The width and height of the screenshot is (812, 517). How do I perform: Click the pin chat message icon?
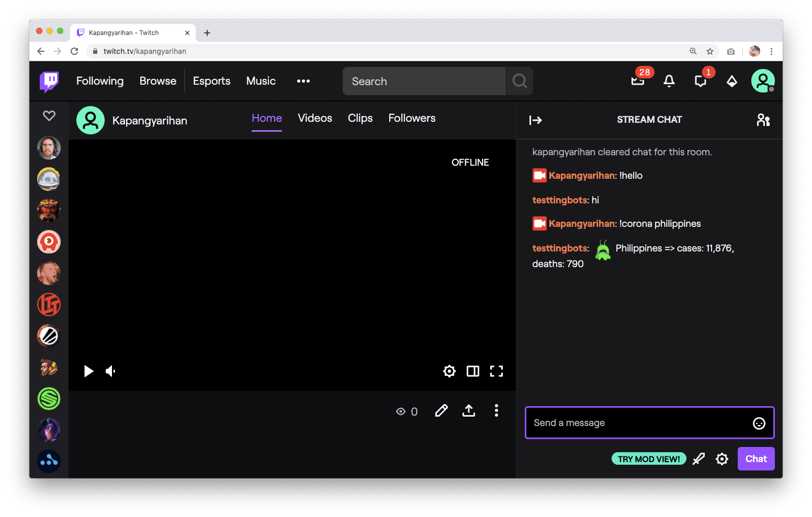click(x=698, y=458)
